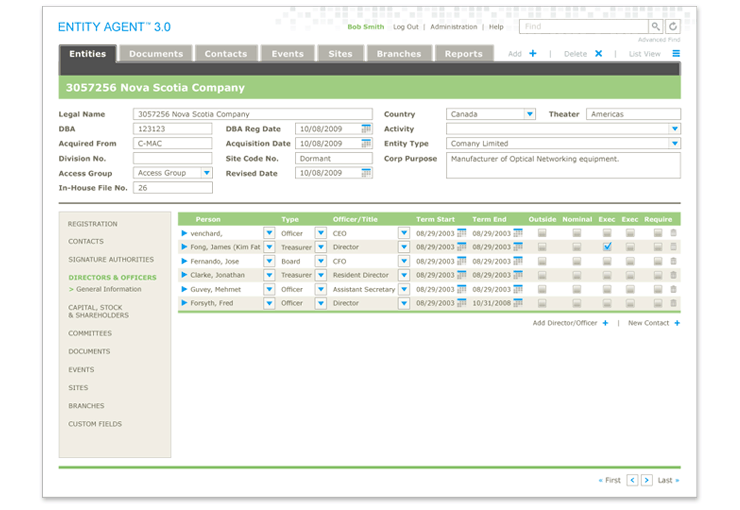
Task: Open the Reports tab
Action: coord(463,54)
